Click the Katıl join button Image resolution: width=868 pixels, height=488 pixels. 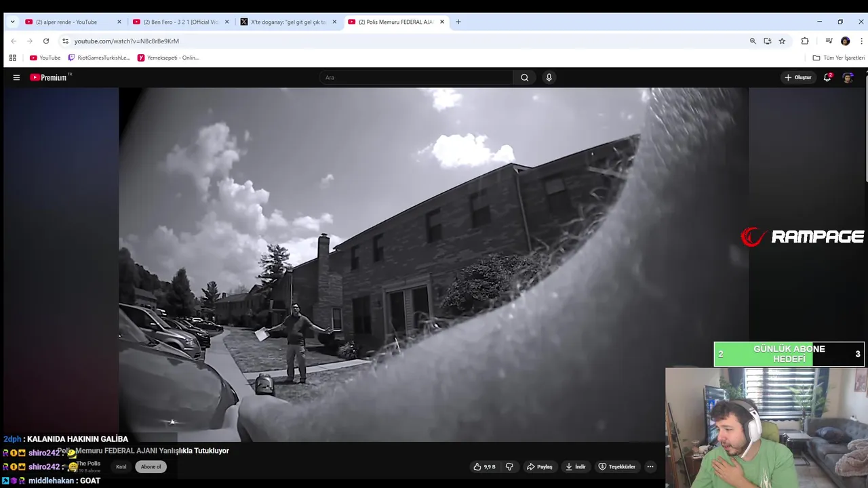(x=121, y=466)
